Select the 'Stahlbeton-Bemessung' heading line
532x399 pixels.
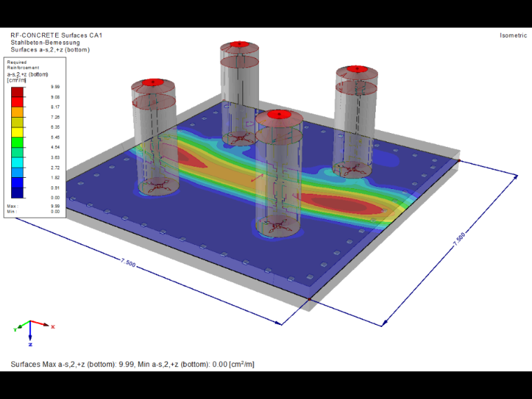pos(45,43)
